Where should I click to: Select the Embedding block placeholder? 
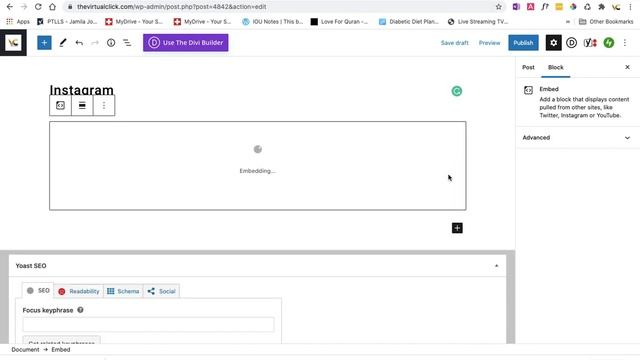[258, 166]
